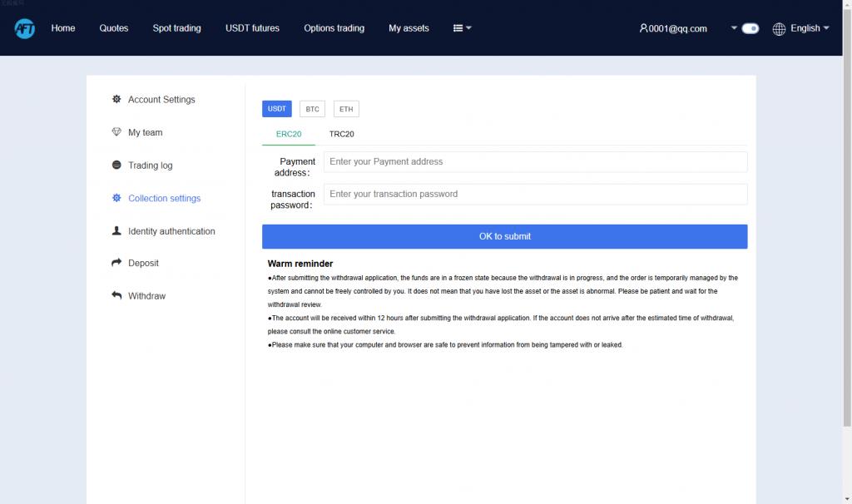Click the Warm reminder heading

(x=300, y=264)
